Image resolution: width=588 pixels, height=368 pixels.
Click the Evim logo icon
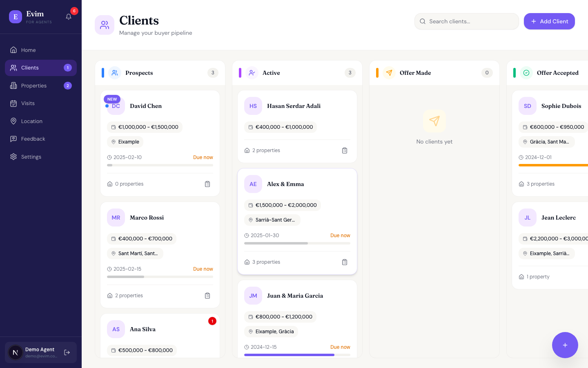point(16,17)
